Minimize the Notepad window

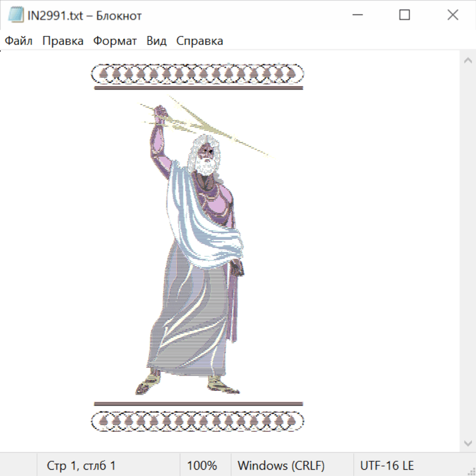[356, 15]
